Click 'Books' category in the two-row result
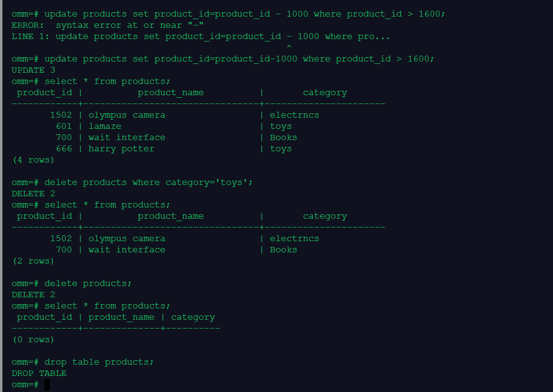The height and width of the screenshot is (392, 553). [x=284, y=250]
